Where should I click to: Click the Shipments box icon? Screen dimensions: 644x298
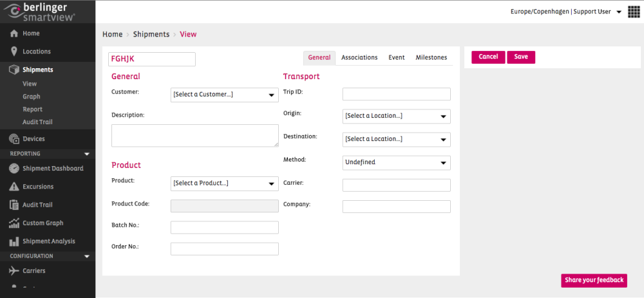click(14, 70)
